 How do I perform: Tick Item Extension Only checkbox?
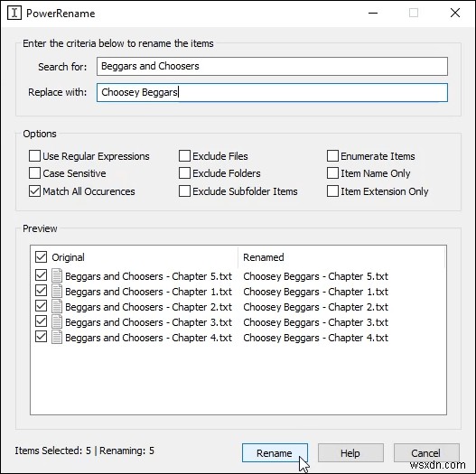(x=332, y=191)
